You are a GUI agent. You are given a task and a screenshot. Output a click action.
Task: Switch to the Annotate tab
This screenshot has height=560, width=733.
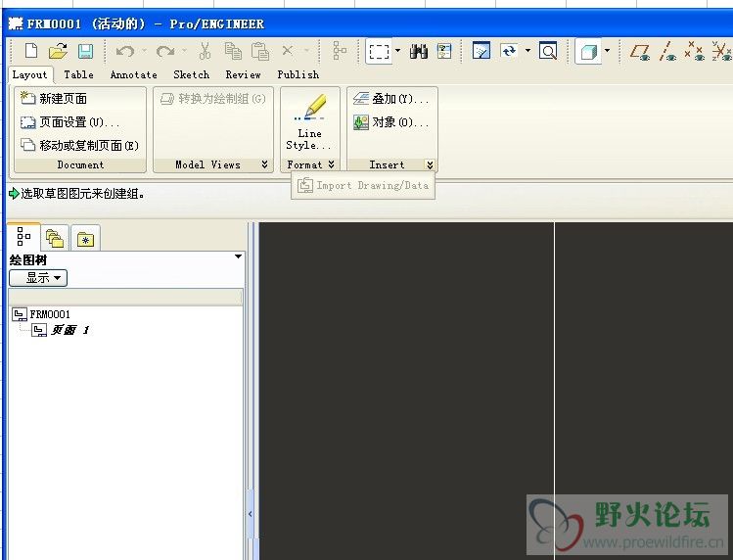[x=134, y=74]
